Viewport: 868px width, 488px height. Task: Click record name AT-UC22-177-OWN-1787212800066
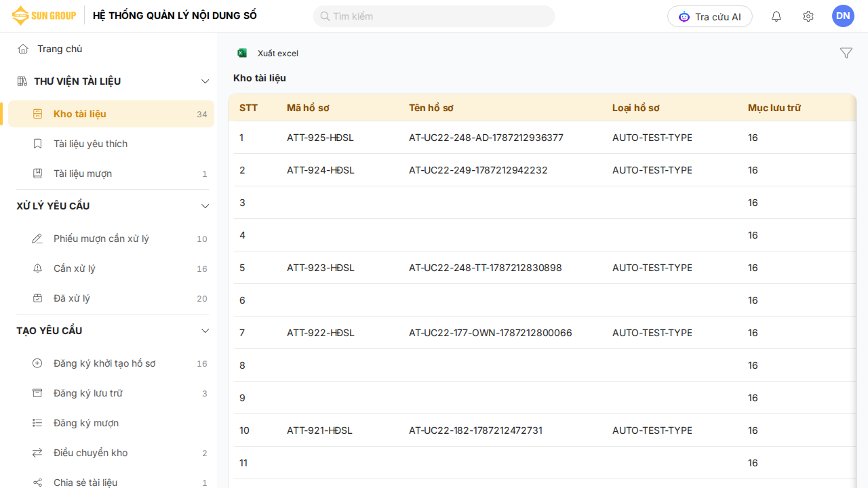pyautogui.click(x=490, y=333)
